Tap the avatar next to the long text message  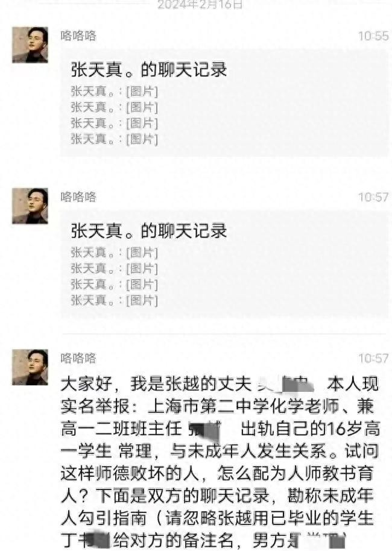(30, 367)
